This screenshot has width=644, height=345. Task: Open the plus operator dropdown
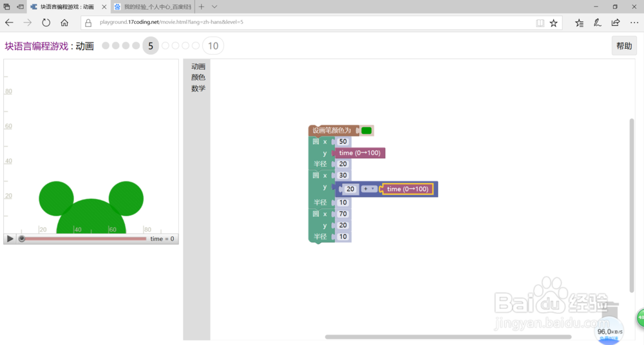point(369,189)
